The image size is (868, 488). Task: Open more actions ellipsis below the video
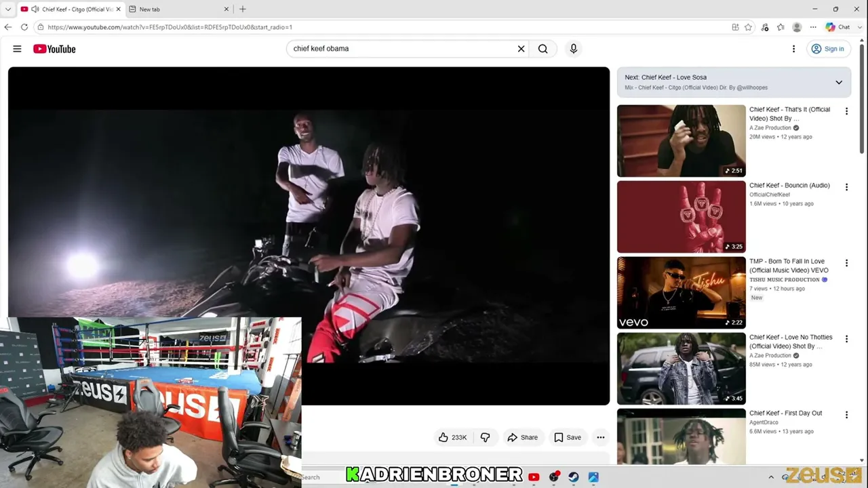click(x=600, y=437)
